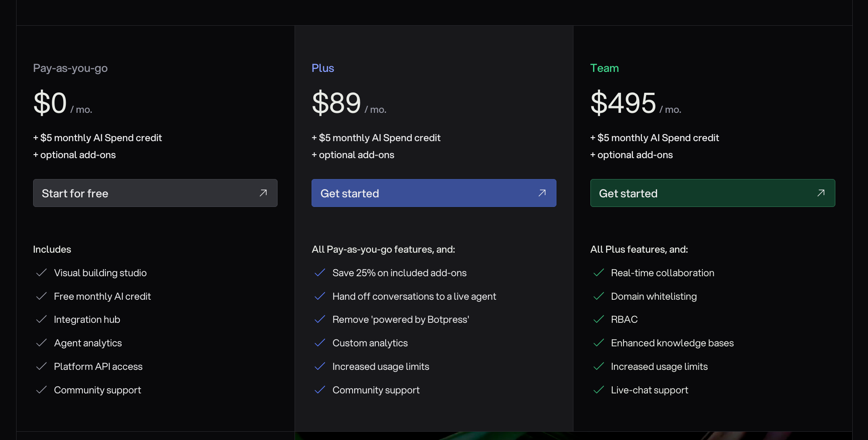Click checkmark next to Save 25% on add-ons
Image resolution: width=868 pixels, height=440 pixels.
(320, 273)
